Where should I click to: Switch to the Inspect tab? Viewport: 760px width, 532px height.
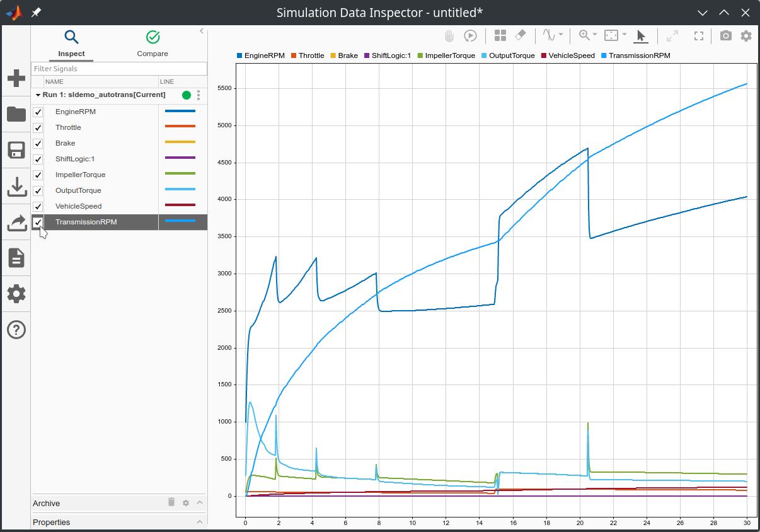click(x=71, y=43)
